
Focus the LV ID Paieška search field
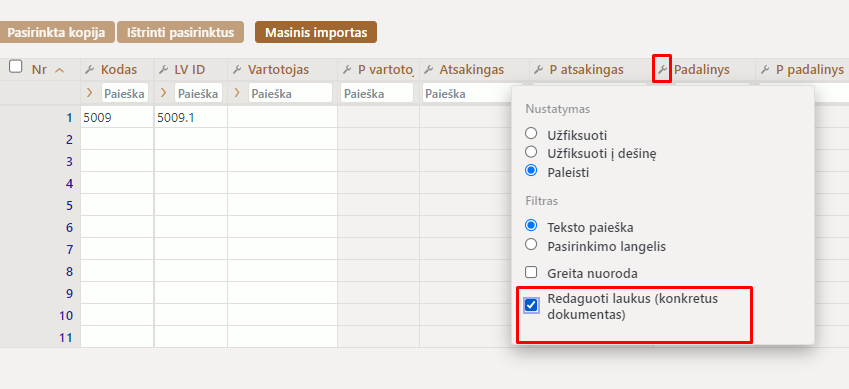point(198,93)
